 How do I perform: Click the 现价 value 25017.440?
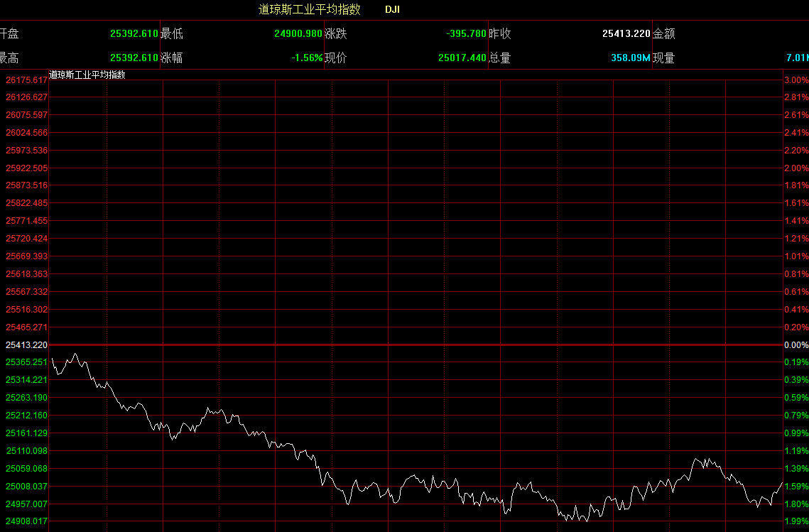coord(462,58)
